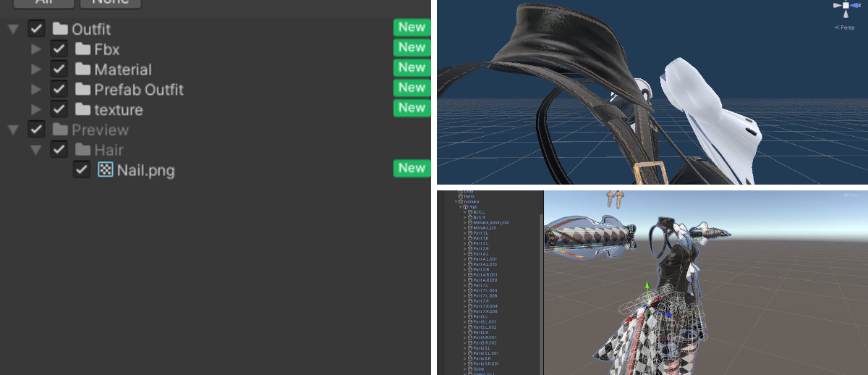Screen dimensions: 868x375
Task: Expand the Material folder arrow
Action: click(36, 69)
